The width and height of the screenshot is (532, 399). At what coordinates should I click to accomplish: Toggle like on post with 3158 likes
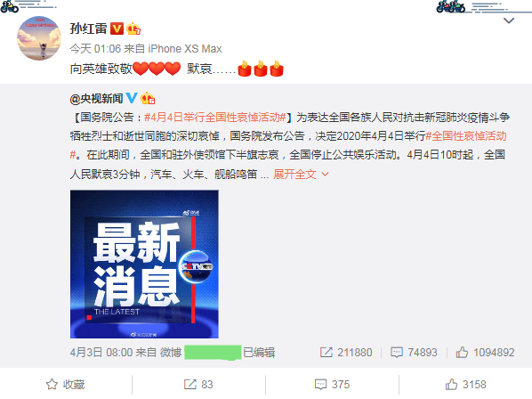coord(466,385)
